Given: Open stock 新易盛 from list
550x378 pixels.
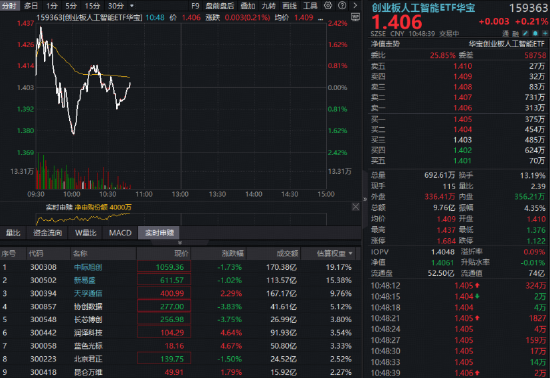Looking at the screenshot, I should [85, 280].
